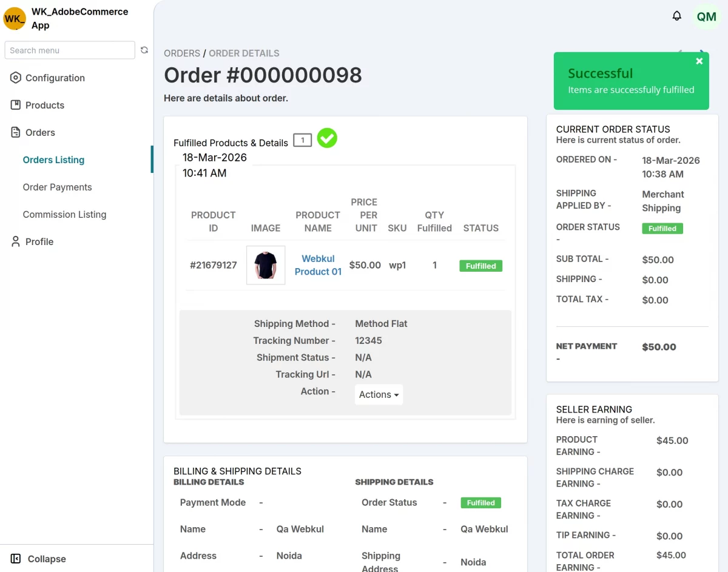The width and height of the screenshot is (728, 572).
Task: Dismiss the Successful fulfillment notification
Action: (x=698, y=61)
